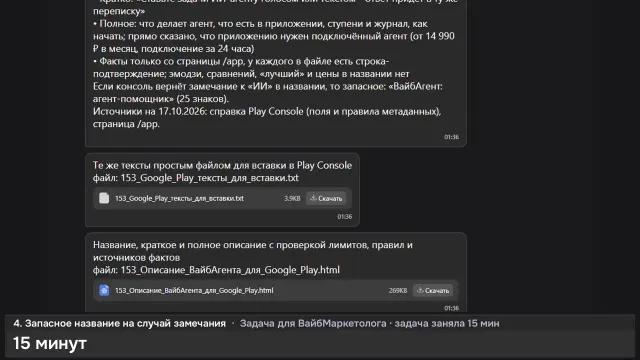Click 'Задача для ВайбМаркетолога' caption text
The image size is (640, 360).
pos(313,323)
